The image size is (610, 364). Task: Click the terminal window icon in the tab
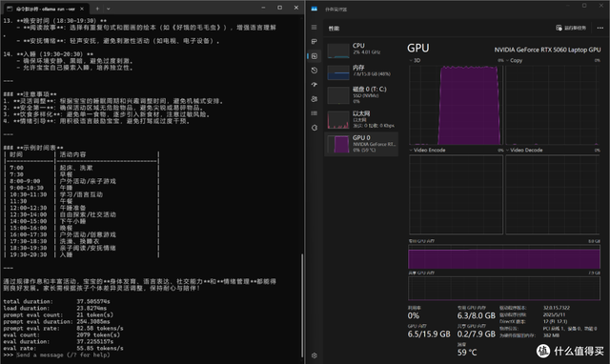click(x=10, y=9)
